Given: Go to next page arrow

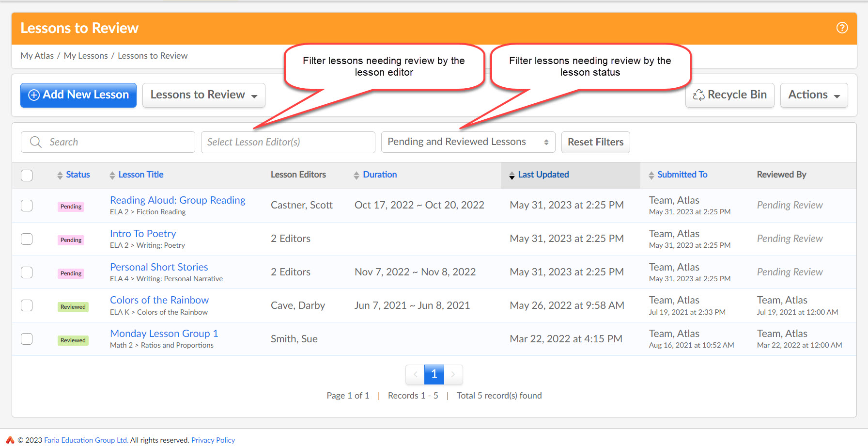Looking at the screenshot, I should pyautogui.click(x=453, y=374).
